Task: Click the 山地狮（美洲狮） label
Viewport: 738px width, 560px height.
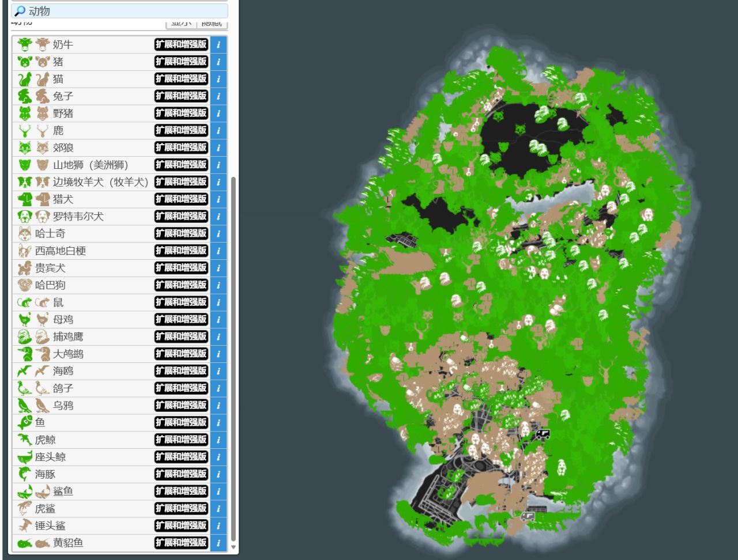Action: pos(91,165)
